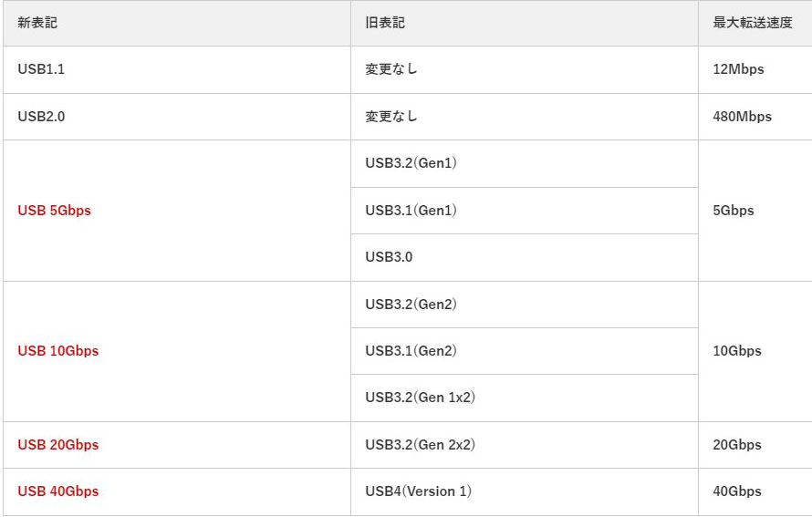
Task: Click the 新表記 column header
Action: pos(37,23)
